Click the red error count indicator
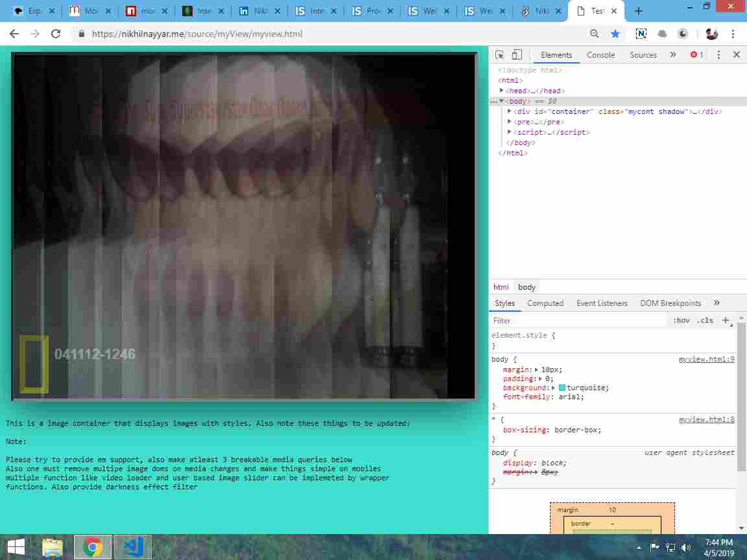This screenshot has height=560, width=747. point(696,55)
